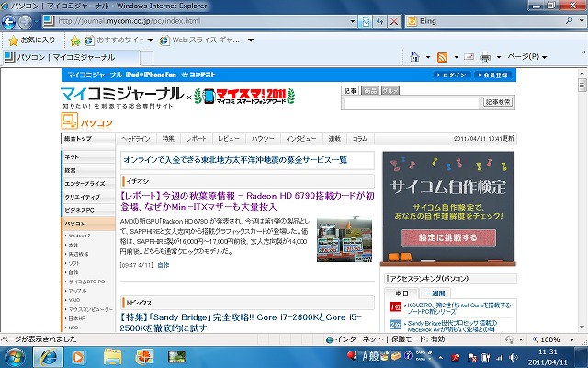588x368 pixels.
Task: Select クリエイティブ category in sidebar
Action: point(88,197)
